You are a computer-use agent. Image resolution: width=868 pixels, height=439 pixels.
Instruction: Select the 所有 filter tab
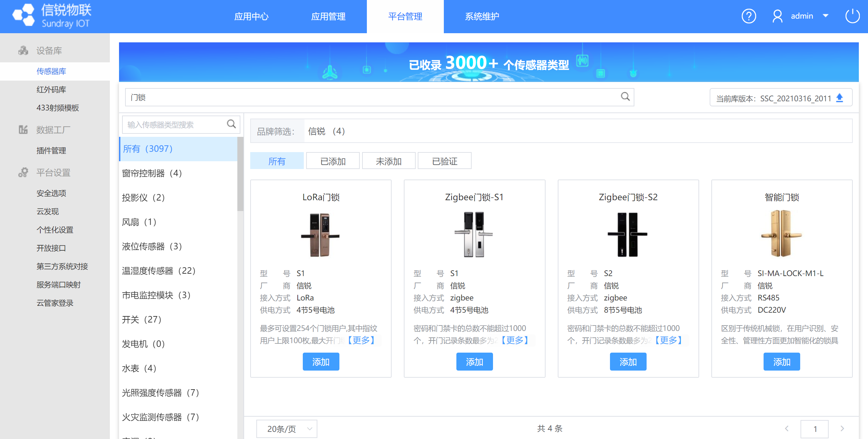(x=277, y=161)
